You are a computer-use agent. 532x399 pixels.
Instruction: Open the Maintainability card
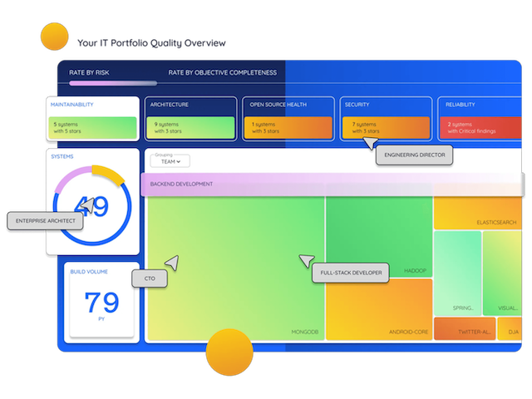92,119
